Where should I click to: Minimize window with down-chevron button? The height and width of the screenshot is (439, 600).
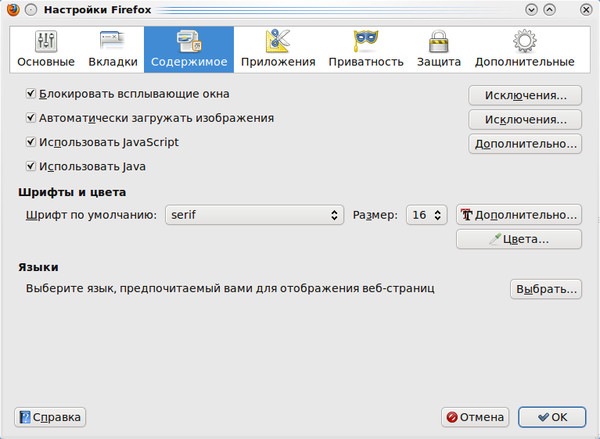[x=531, y=10]
